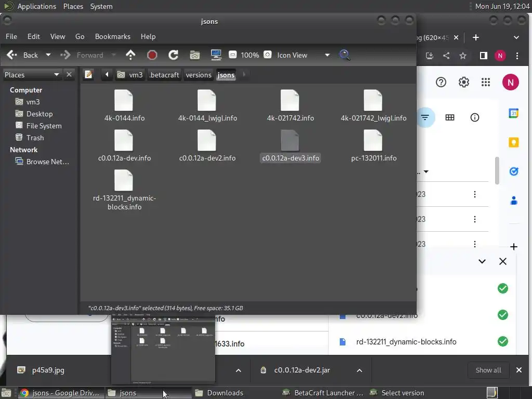The height and width of the screenshot is (399, 532).
Task: Open the System menu in the top panel
Action: (x=101, y=6)
